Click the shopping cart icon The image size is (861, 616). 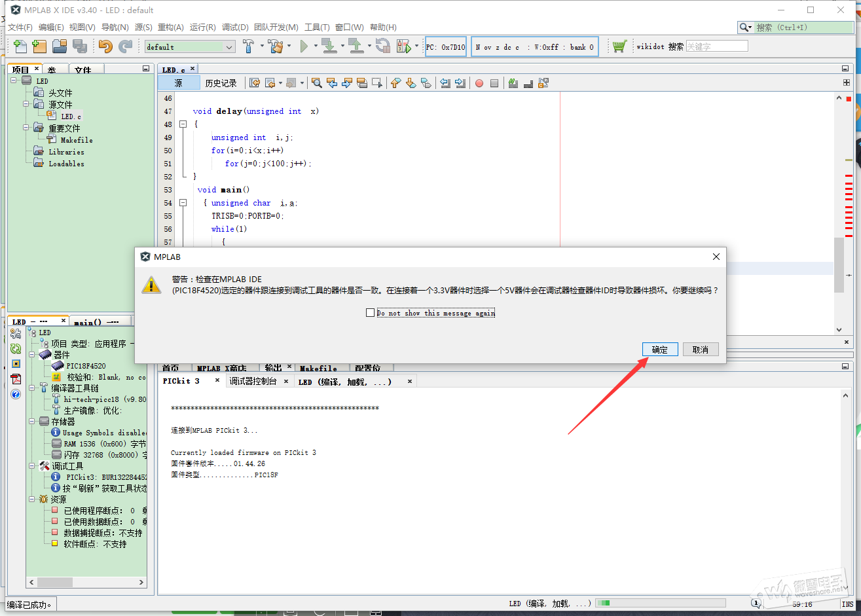(619, 46)
